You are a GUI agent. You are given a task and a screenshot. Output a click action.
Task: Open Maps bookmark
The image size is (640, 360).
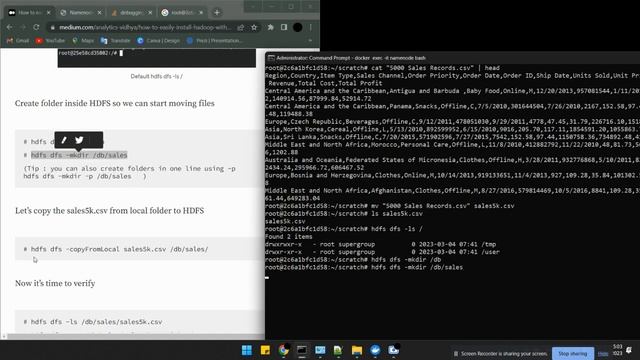tap(83, 40)
